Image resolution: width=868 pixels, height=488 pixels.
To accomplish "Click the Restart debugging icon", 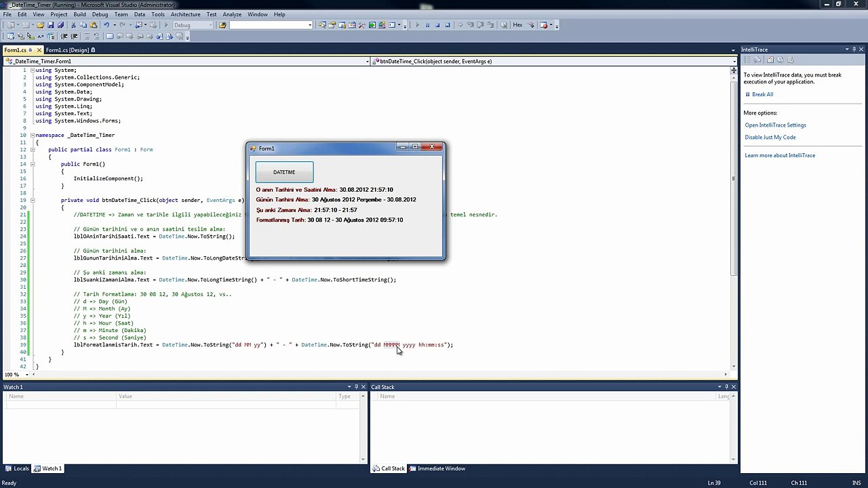I will coord(448,25).
